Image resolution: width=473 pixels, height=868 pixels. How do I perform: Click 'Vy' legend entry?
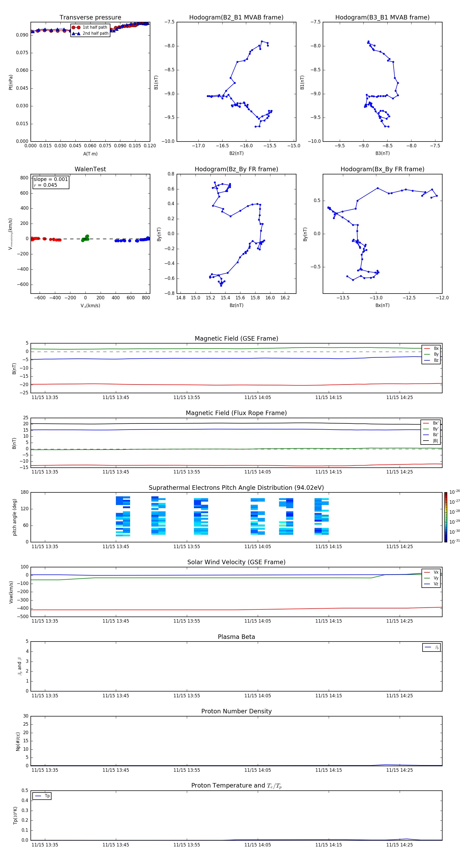click(x=431, y=578)
